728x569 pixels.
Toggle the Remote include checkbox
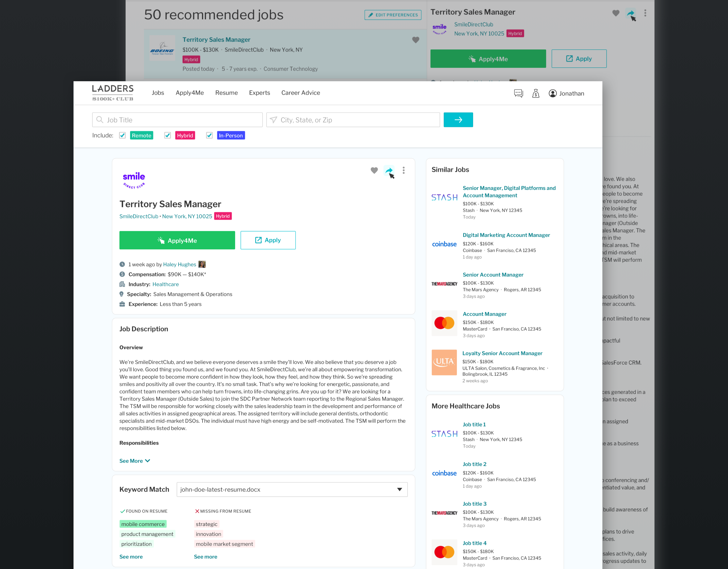pos(122,135)
